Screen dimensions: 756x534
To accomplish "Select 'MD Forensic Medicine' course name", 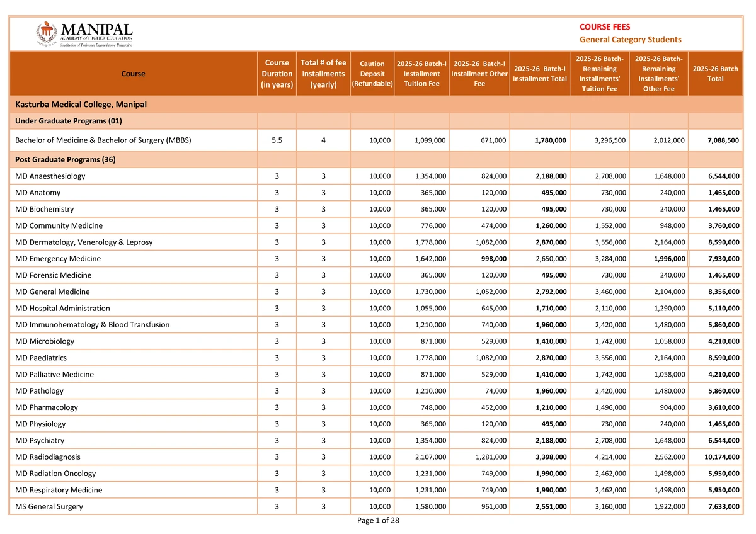I will 54,275.
